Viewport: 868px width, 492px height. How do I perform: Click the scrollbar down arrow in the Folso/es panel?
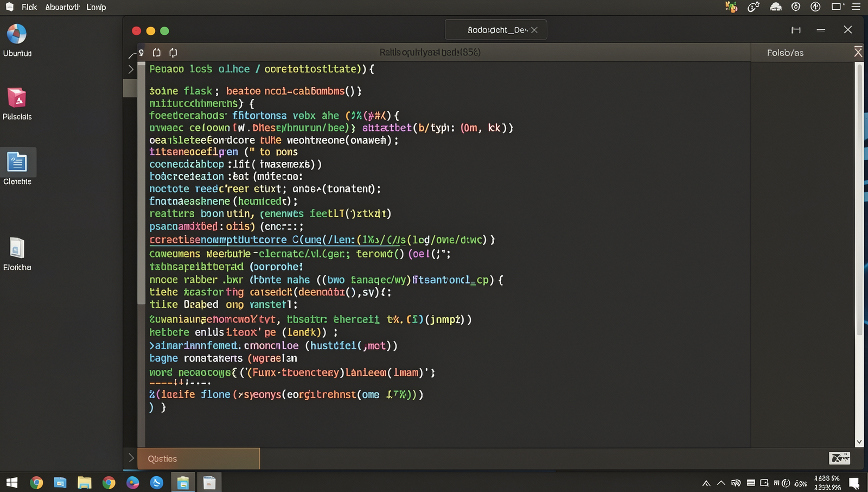859,442
